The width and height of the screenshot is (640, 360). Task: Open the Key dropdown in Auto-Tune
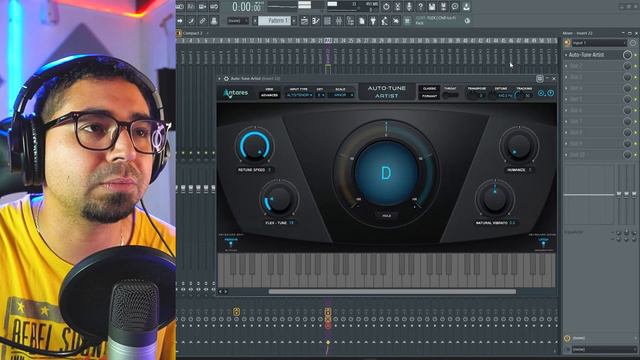(320, 95)
